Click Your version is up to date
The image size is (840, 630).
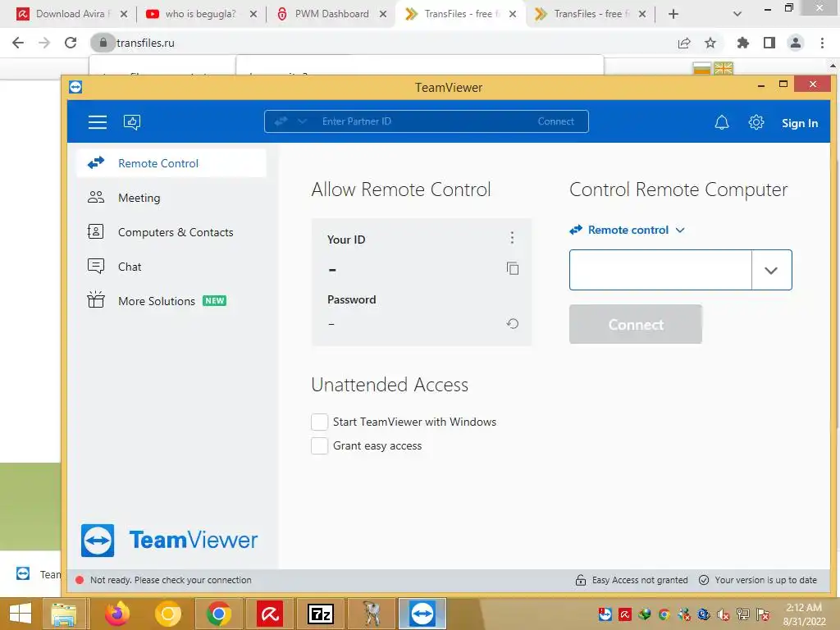click(765, 580)
